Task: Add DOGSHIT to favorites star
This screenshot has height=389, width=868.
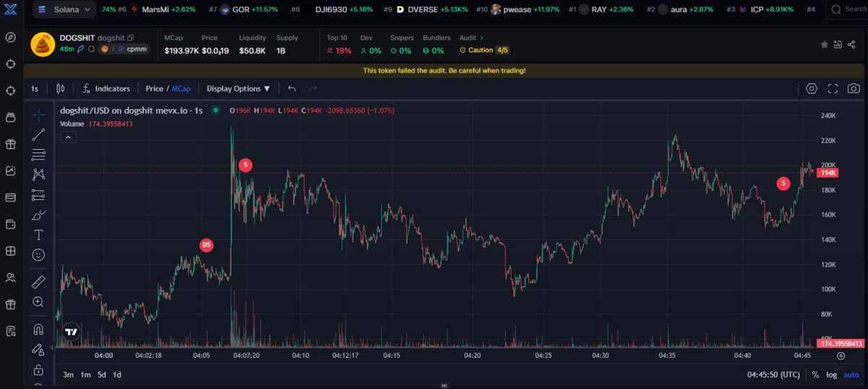Action: (824, 44)
